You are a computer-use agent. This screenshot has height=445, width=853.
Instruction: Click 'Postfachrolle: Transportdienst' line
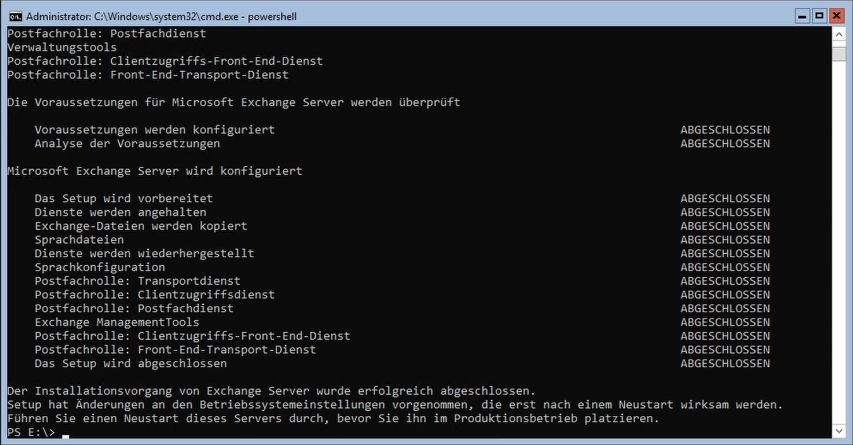[x=137, y=281]
